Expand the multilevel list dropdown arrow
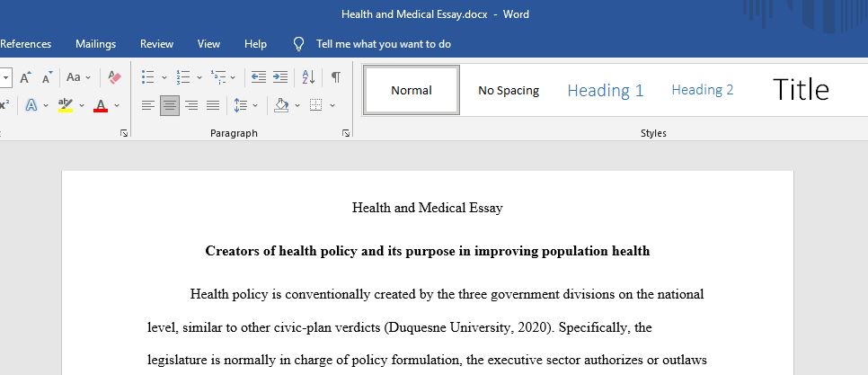Viewport: 868px width, 375px height. (x=233, y=77)
